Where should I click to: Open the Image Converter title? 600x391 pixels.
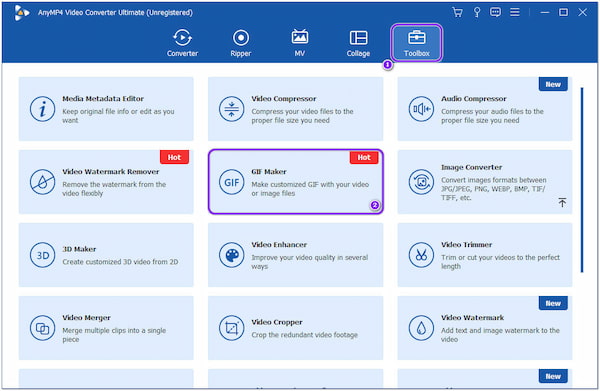click(x=471, y=167)
